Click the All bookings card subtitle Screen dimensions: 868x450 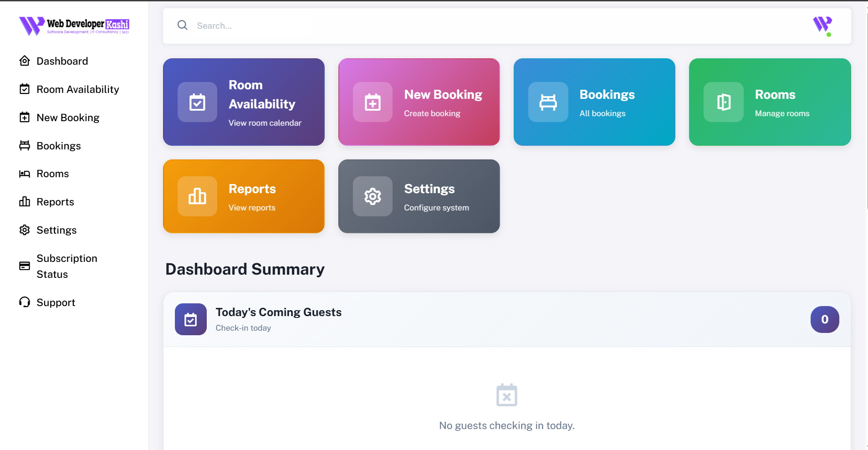coord(602,113)
